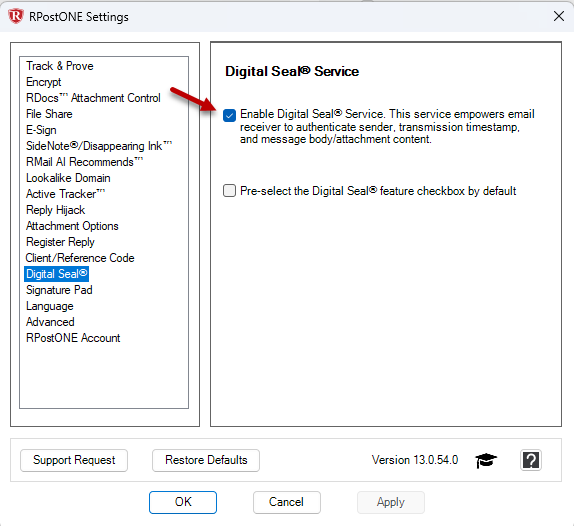Select RPostONE Account in the list
Screen dimensions: 574x526
click(x=73, y=338)
